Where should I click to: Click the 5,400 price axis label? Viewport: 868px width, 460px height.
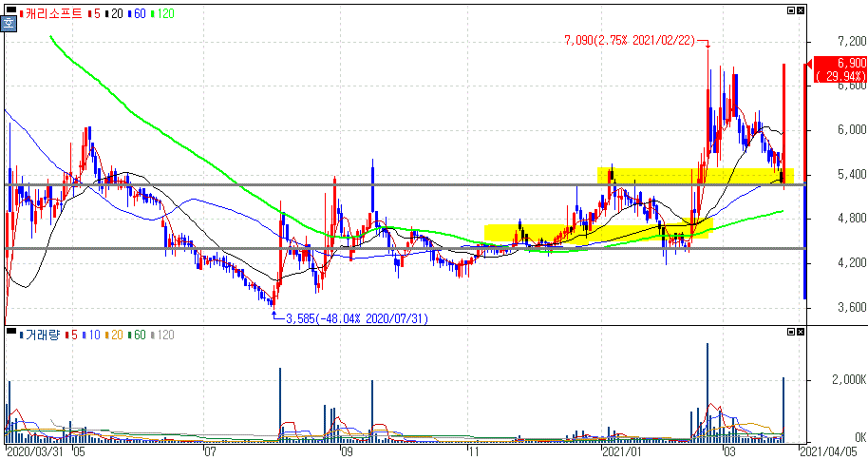point(852,175)
